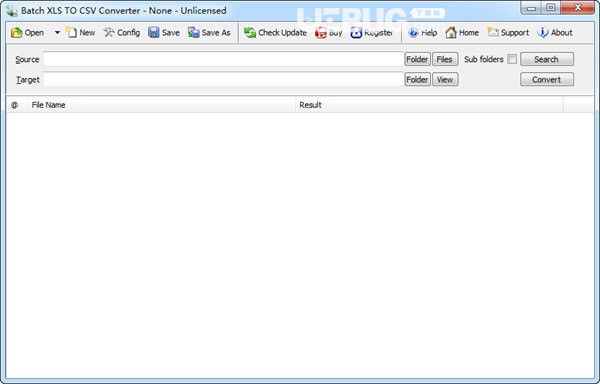Pick source files with Files button
This screenshot has height=384, width=600.
coord(445,59)
